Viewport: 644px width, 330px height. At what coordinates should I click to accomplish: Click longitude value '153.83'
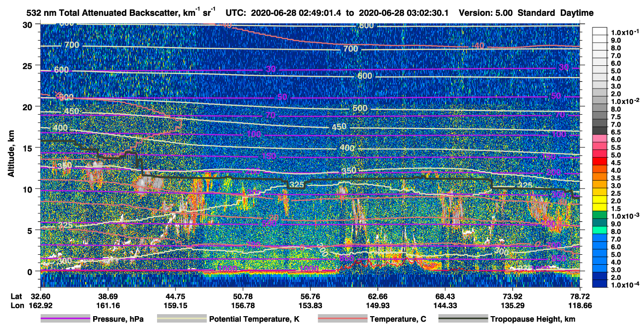pyautogui.click(x=310, y=305)
